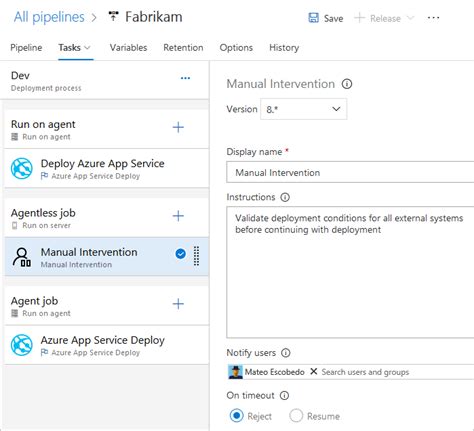The width and height of the screenshot is (474, 431).
Task: Click the Save button label
Action: (333, 18)
